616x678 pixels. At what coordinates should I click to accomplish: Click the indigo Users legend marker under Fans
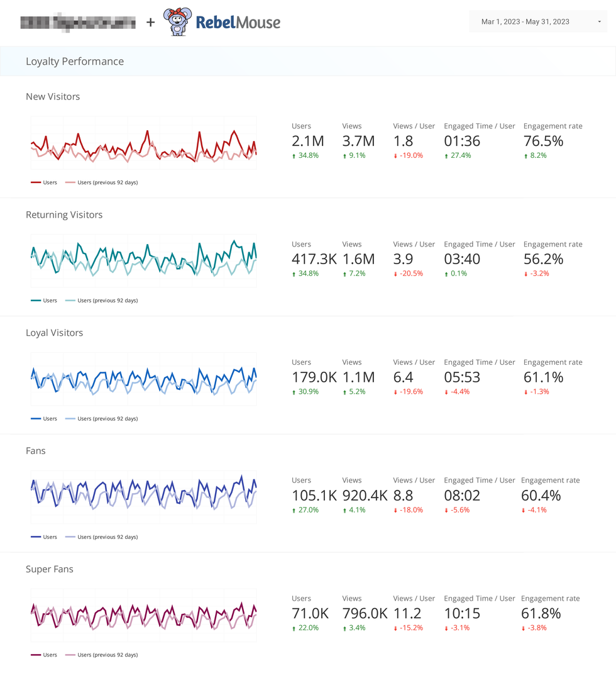(x=35, y=536)
